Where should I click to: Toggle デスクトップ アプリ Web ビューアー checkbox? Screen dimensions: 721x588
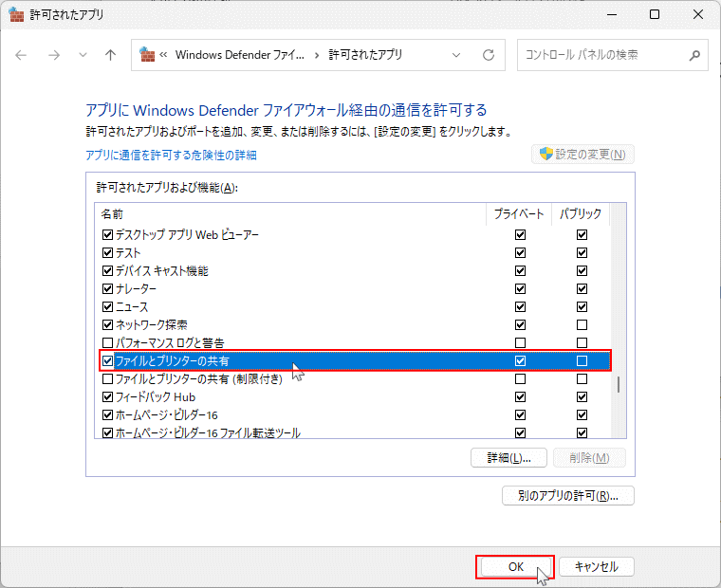[107, 235]
